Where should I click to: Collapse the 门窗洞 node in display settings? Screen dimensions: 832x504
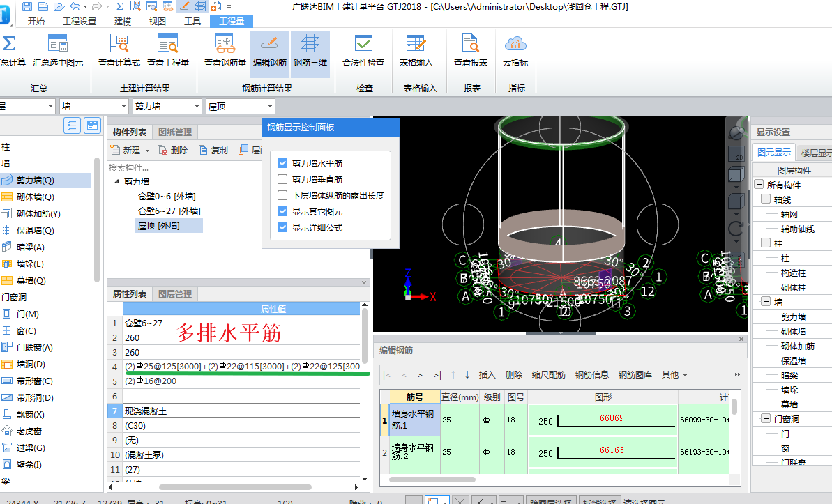766,419
